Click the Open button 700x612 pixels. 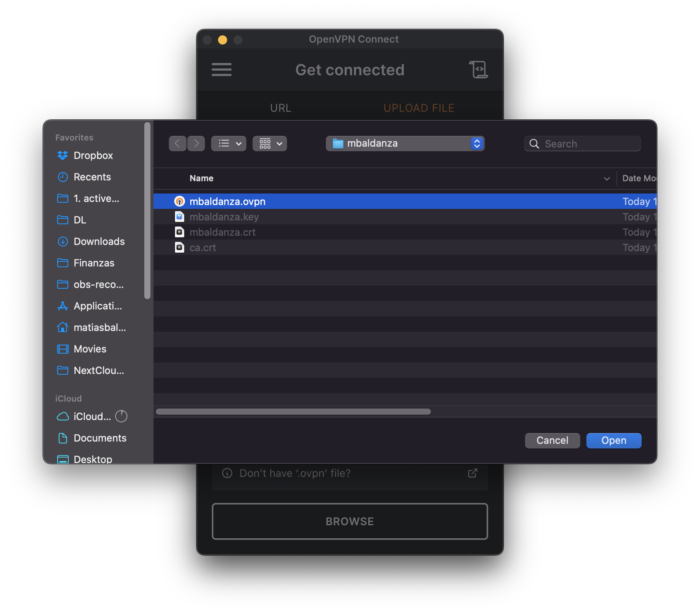click(614, 440)
